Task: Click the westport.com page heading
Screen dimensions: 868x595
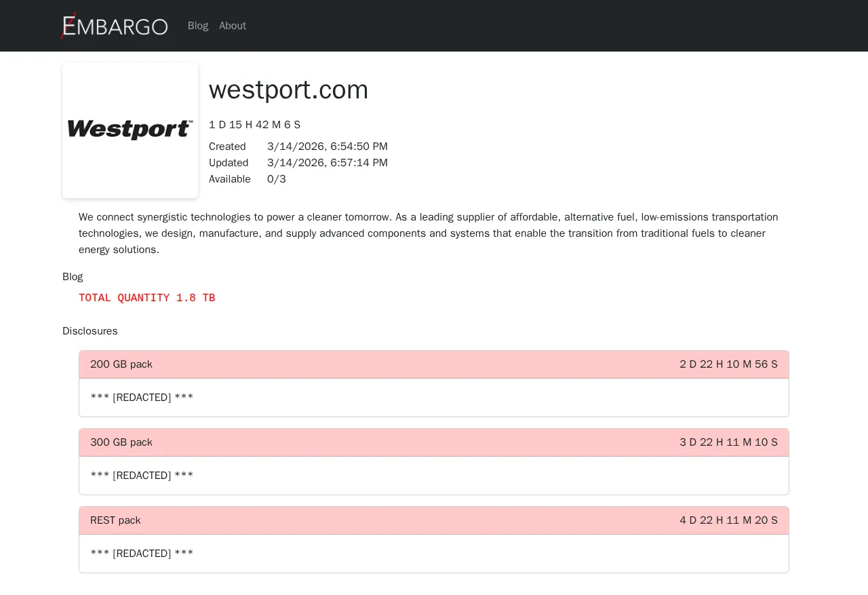Action: point(288,90)
